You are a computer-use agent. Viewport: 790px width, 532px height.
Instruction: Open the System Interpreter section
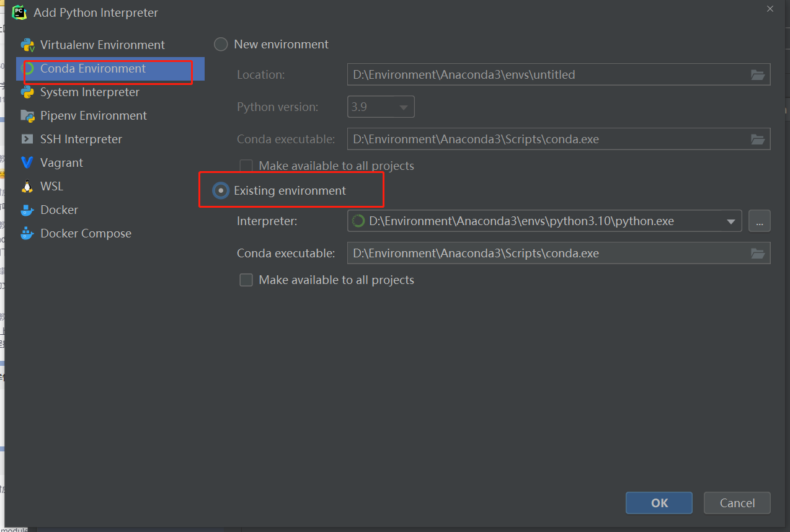(x=90, y=92)
